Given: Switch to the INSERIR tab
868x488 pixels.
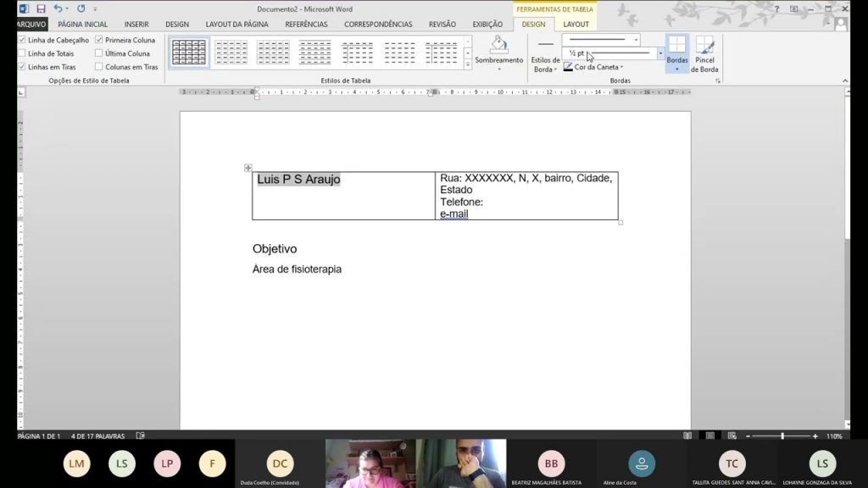Looking at the screenshot, I should pos(136,25).
